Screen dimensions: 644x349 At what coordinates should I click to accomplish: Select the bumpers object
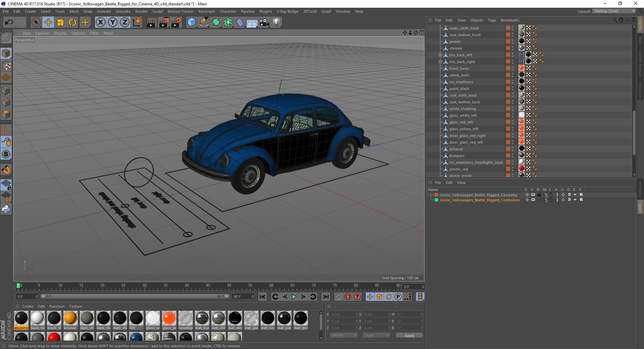point(457,156)
